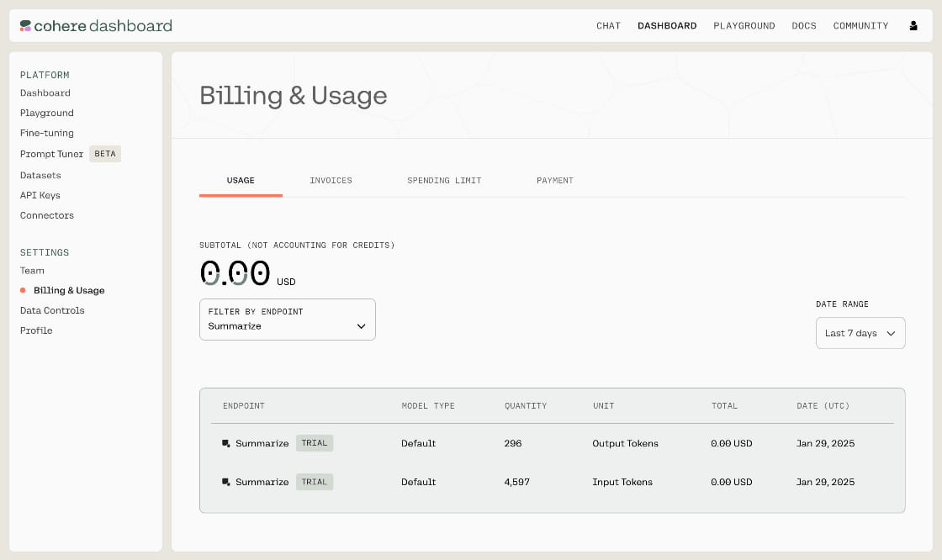Switch to the Invoices tab
Image resolution: width=942 pixels, height=560 pixels.
click(x=331, y=180)
